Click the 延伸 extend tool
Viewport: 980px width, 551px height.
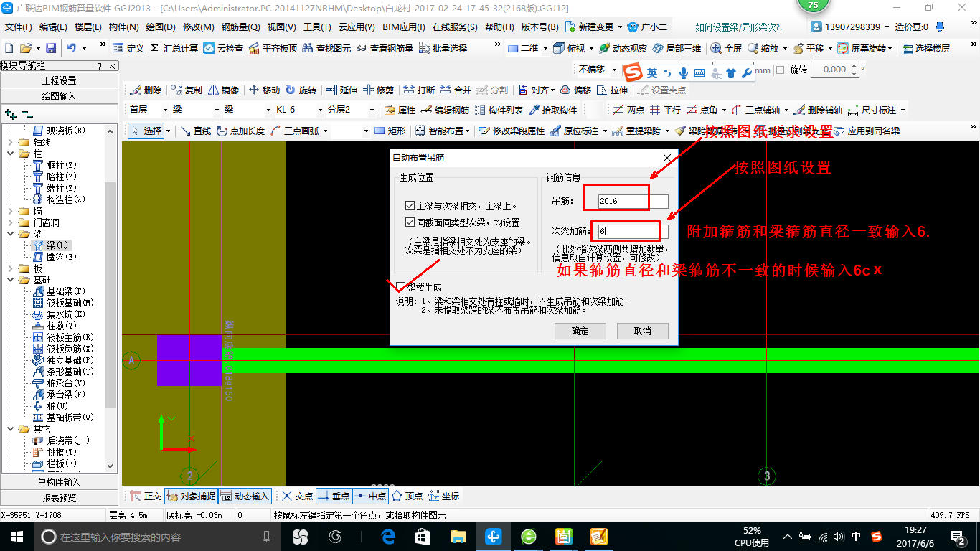pos(341,90)
